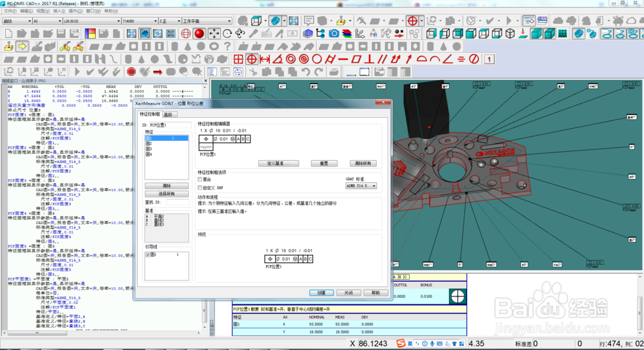Select 圆2 in the feature list
644x350 pixels.
click(x=166, y=143)
